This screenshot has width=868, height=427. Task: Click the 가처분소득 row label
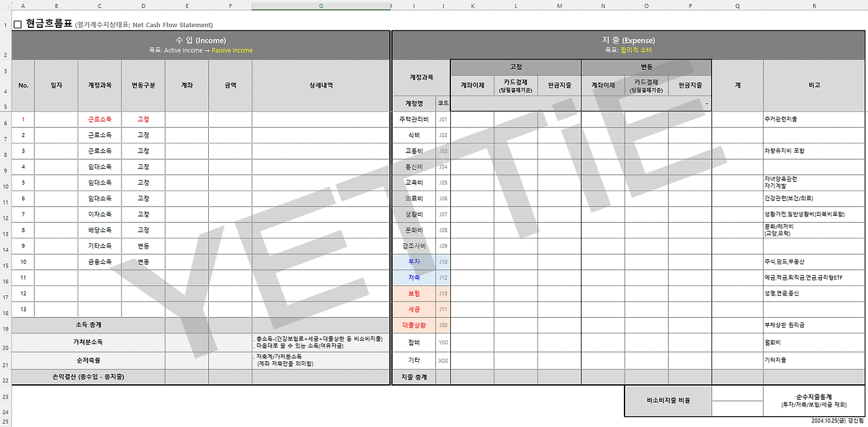pos(91,341)
